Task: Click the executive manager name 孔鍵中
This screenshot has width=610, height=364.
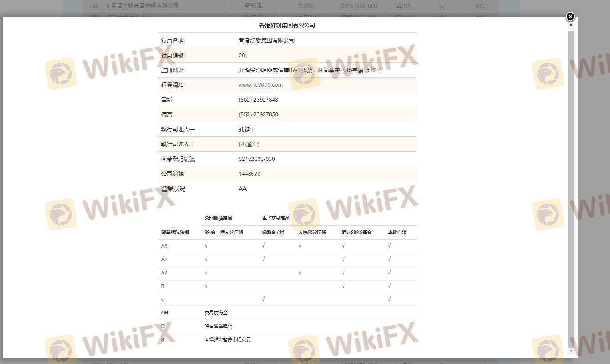Action: click(247, 129)
